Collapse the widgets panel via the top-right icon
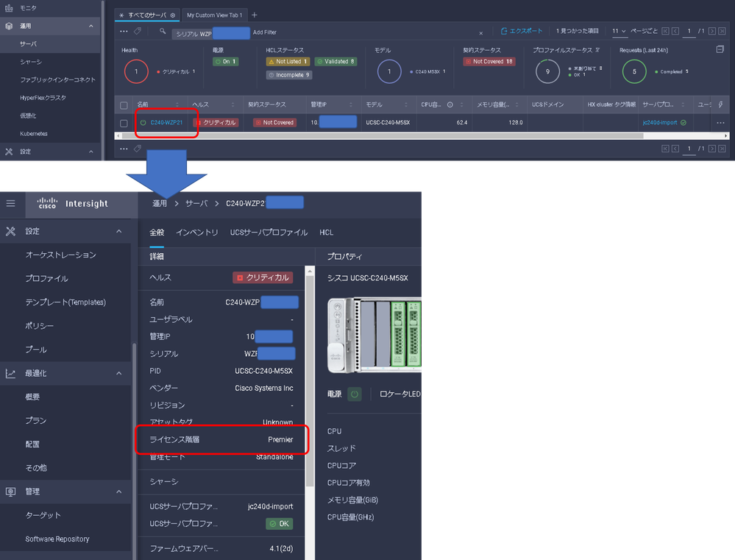The width and height of the screenshot is (735, 560). pos(720,49)
